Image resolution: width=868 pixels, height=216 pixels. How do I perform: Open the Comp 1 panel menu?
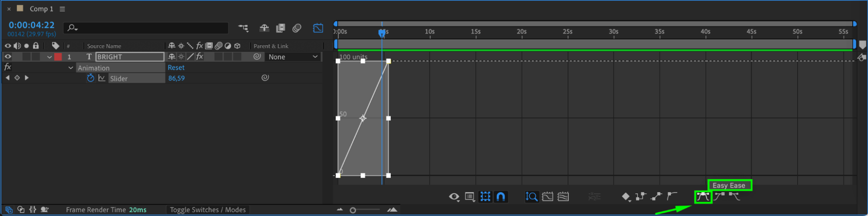(63, 9)
